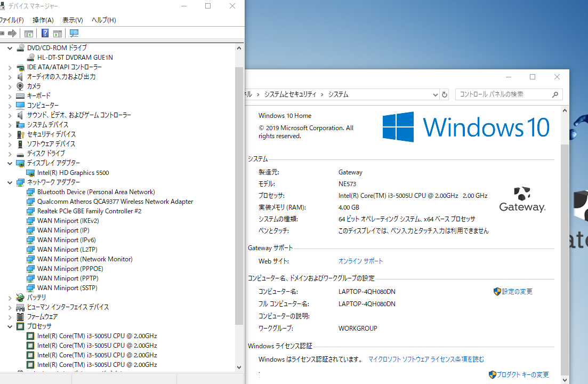
Task: Click the System window scroll down arrow
Action: tap(565, 380)
